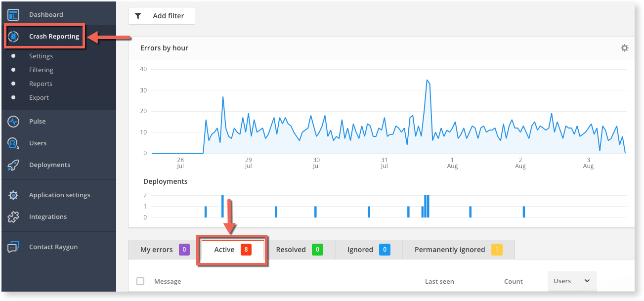
Task: Click the Pulse heartbeat icon
Action: 13,121
